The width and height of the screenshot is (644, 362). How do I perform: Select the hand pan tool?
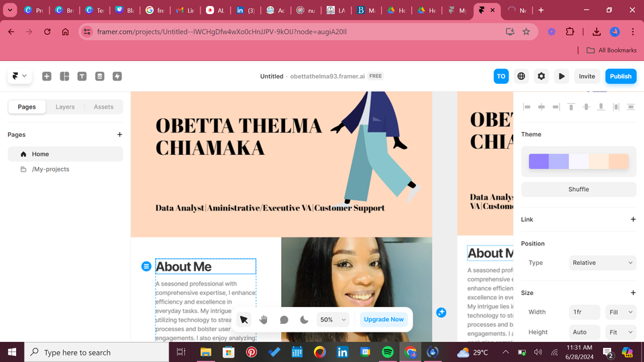264,320
